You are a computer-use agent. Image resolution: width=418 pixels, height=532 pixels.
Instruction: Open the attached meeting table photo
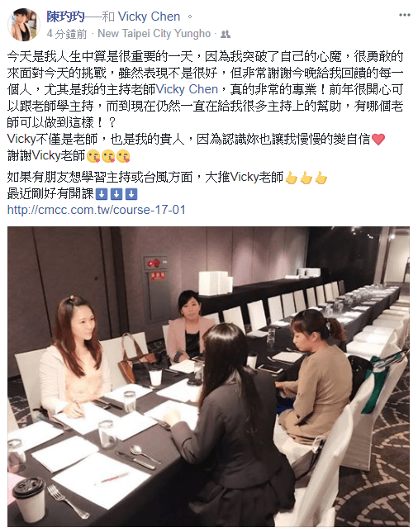208,377
